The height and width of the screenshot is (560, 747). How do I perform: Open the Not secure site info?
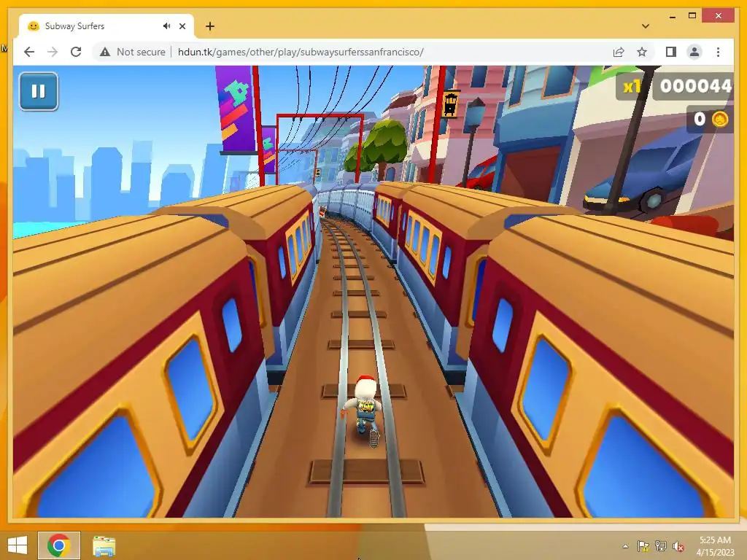pos(133,52)
